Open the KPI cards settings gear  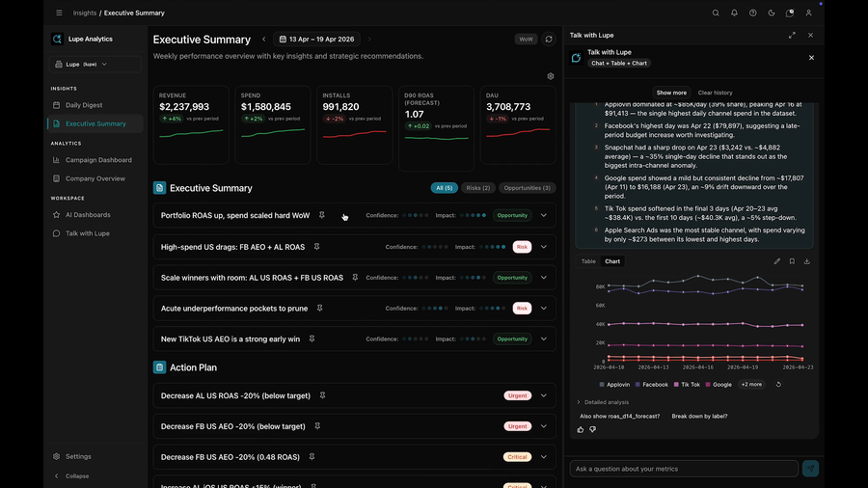pyautogui.click(x=551, y=76)
